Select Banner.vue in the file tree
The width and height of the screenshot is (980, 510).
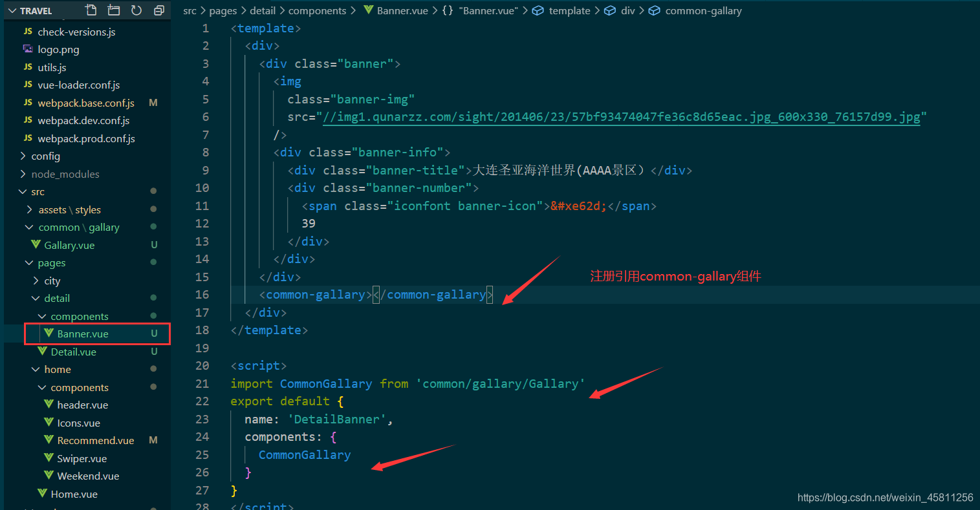(x=83, y=334)
